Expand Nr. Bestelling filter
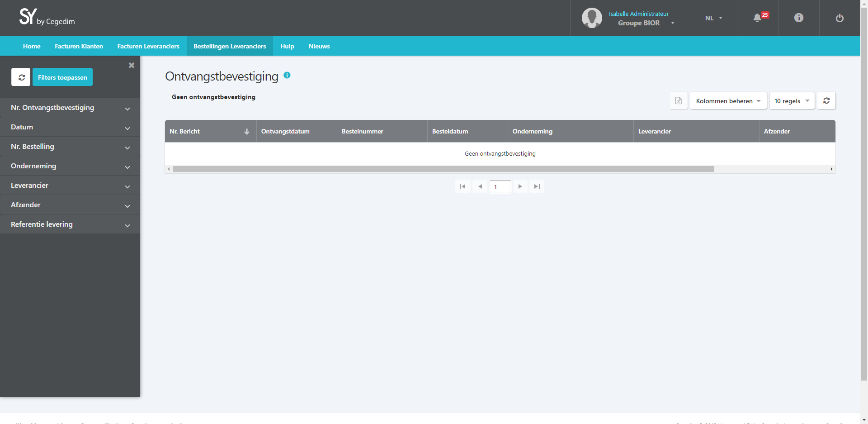This screenshot has height=424, width=868. tap(70, 147)
